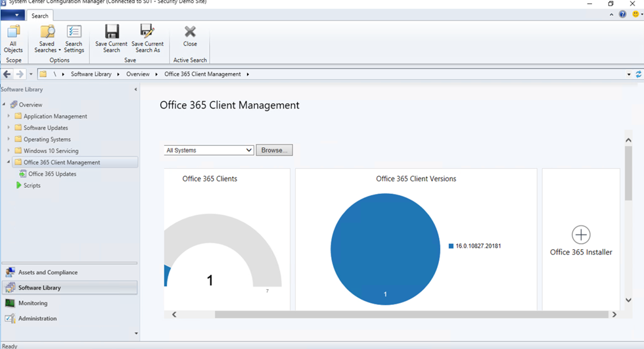Select Assets and Compliance workspace
Viewport: 644px width, 349px height.
pos(70,272)
